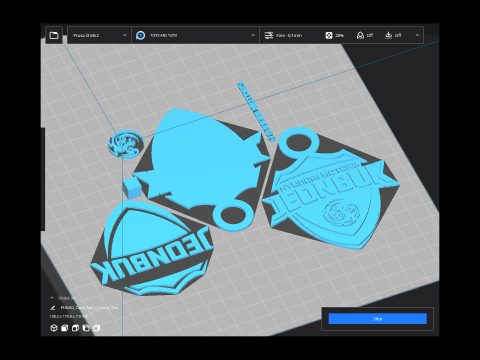480x360 pixels.
Task: Click the model dimensions text
Action: 69,316
